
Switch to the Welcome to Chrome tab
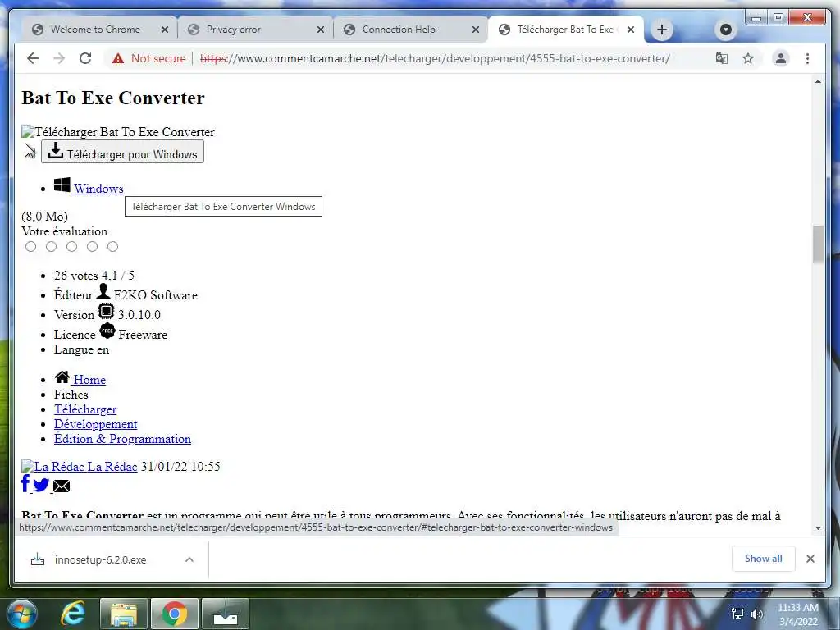94,30
